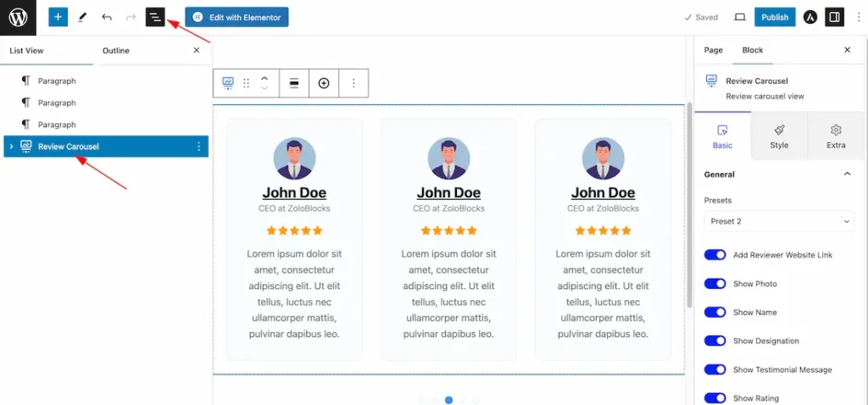Image resolution: width=868 pixels, height=405 pixels.
Task: Select the pencil Tools icon
Action: tap(82, 17)
